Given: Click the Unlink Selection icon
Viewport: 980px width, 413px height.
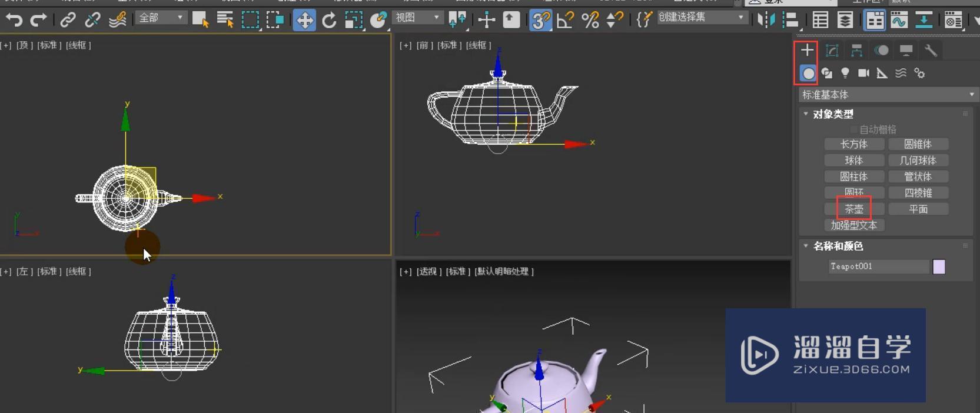Looking at the screenshot, I should [x=92, y=20].
